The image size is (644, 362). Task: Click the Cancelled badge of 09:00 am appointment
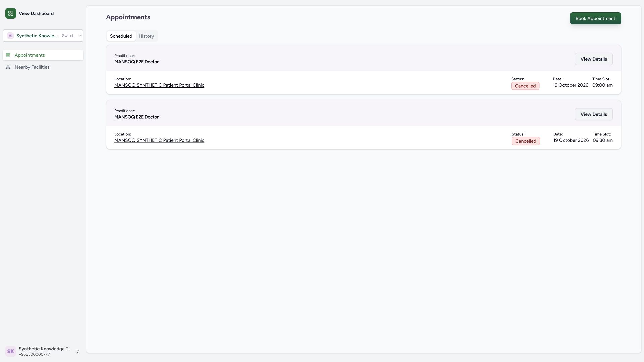pyautogui.click(x=525, y=86)
